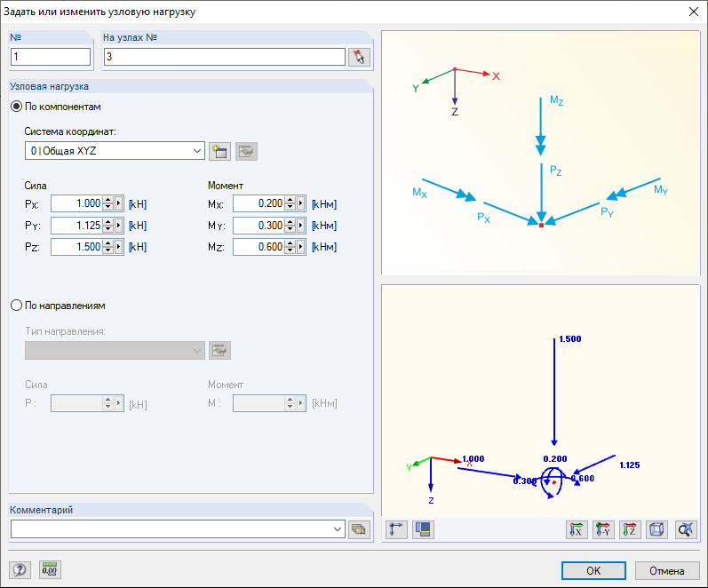Open the units and decimals icon
Viewport: 708px width, 588px height.
coord(50,570)
